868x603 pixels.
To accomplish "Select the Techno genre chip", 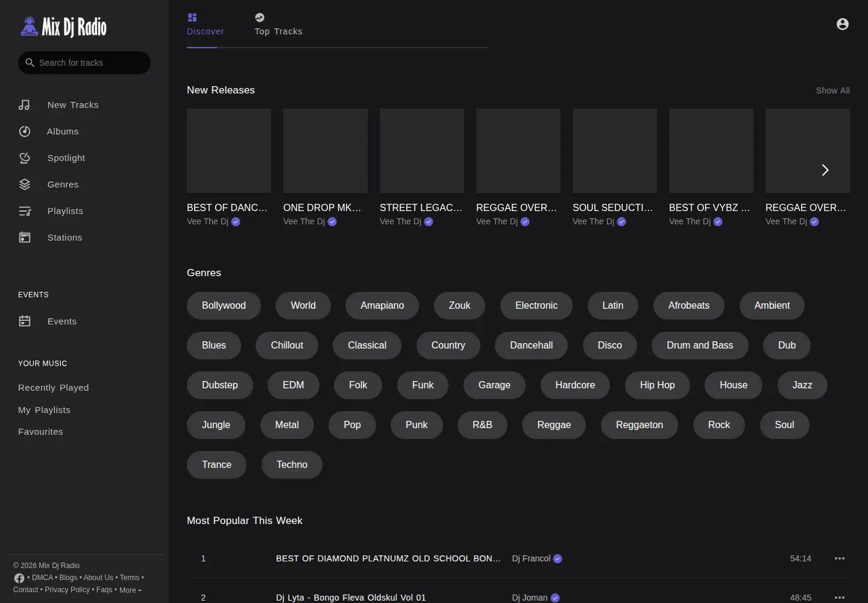I will tap(292, 465).
